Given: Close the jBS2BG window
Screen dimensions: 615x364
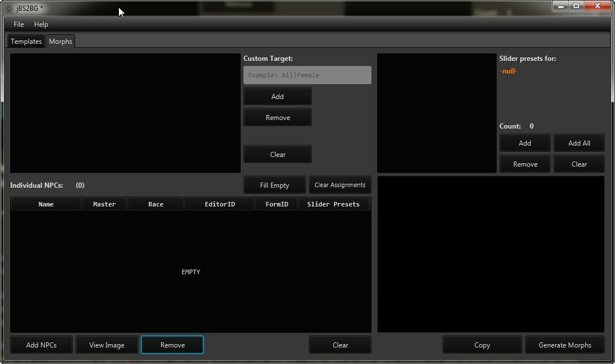Looking at the screenshot, I should [x=597, y=6].
